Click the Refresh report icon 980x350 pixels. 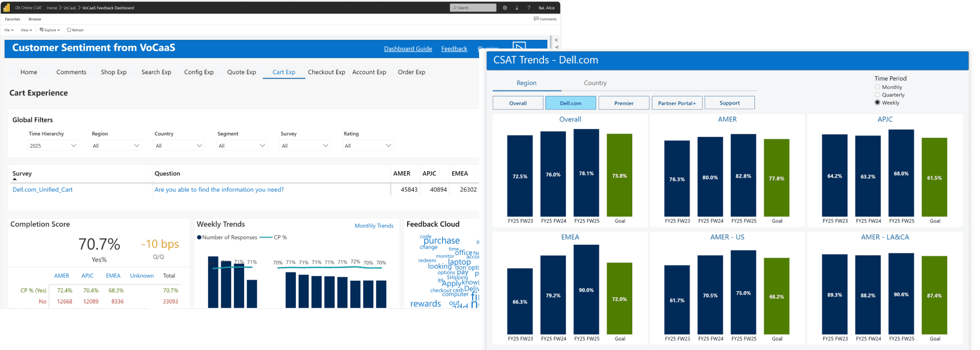[69, 30]
